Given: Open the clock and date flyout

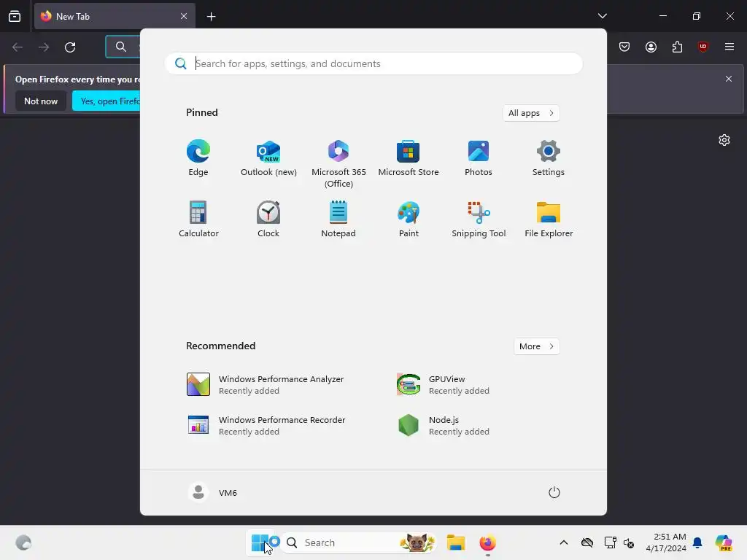Looking at the screenshot, I should [x=666, y=542].
